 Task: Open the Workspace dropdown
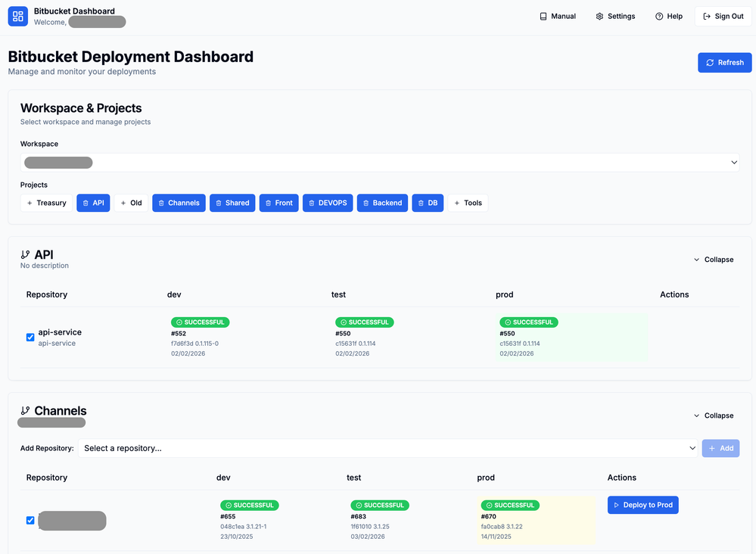[x=379, y=163]
